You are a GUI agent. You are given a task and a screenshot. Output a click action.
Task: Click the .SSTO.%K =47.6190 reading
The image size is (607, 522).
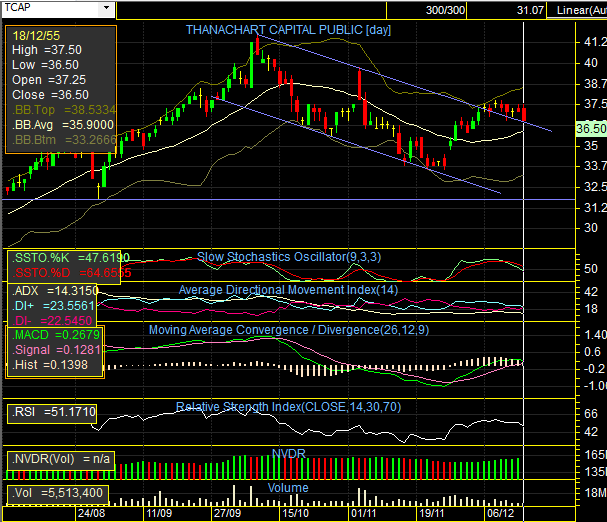click(72, 258)
